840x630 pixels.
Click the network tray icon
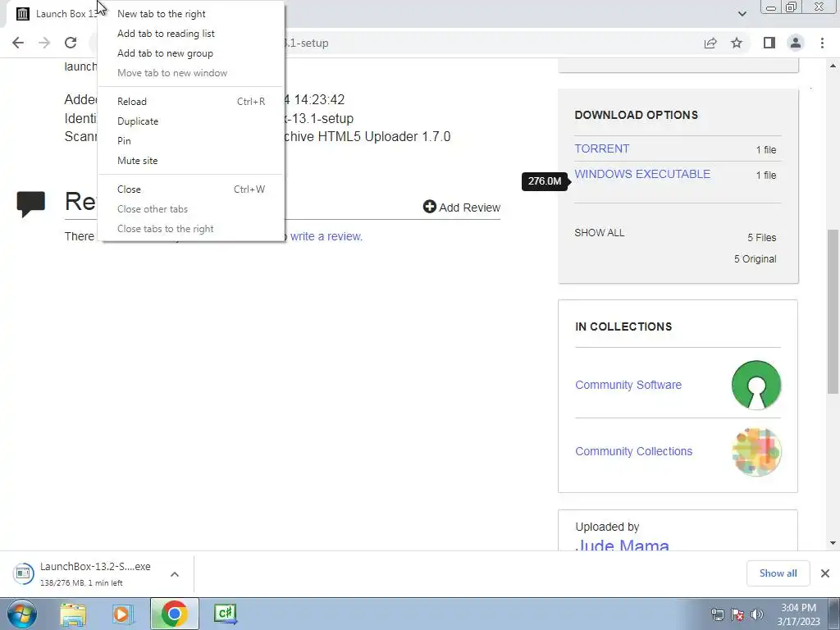coord(717,614)
